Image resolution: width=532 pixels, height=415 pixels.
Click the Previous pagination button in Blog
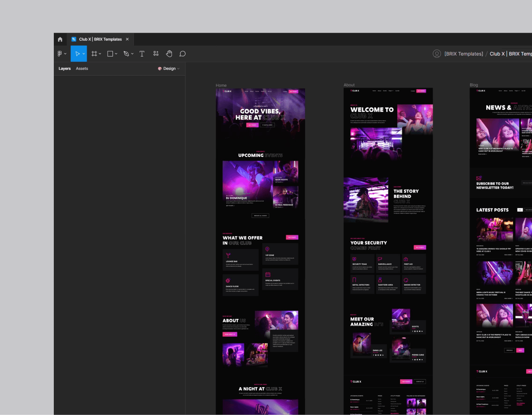click(x=509, y=350)
